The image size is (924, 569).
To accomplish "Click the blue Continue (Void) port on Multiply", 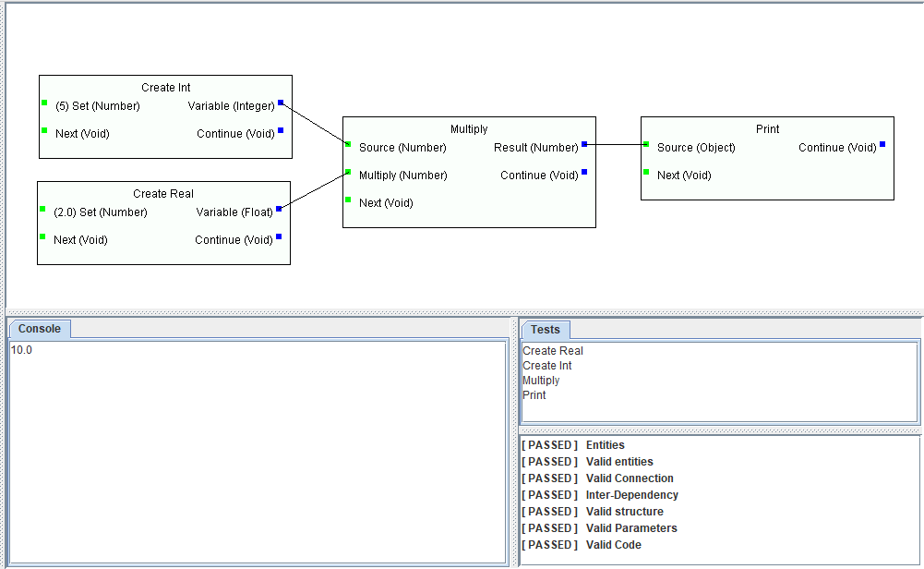I will tap(584, 172).
